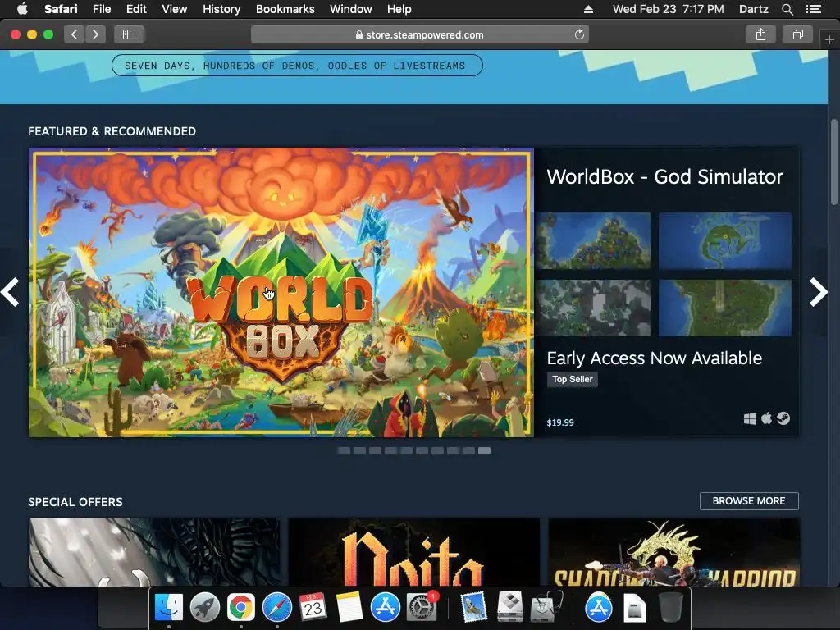View the WorldBox grey snowy terrain screenshot
This screenshot has height=630, width=840.
click(x=593, y=308)
